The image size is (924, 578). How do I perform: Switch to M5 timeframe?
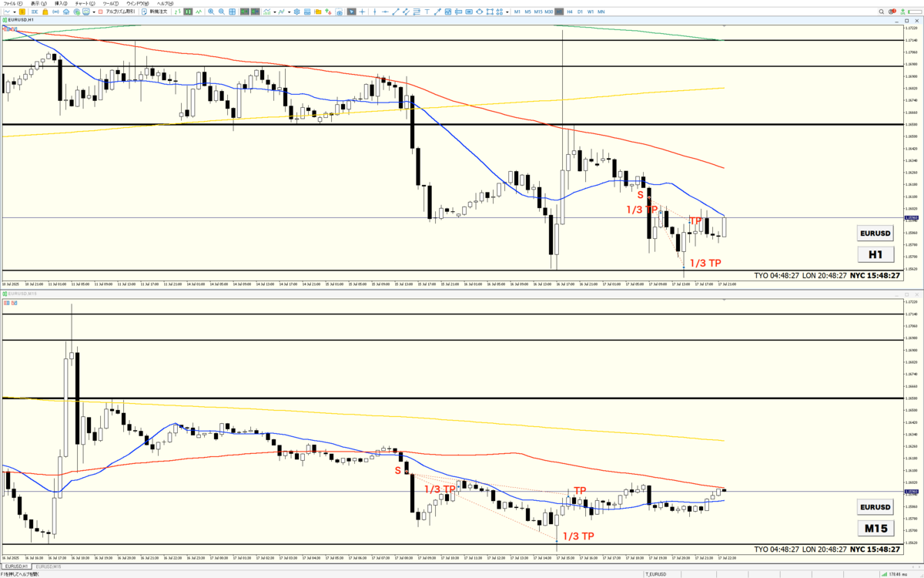click(x=527, y=12)
